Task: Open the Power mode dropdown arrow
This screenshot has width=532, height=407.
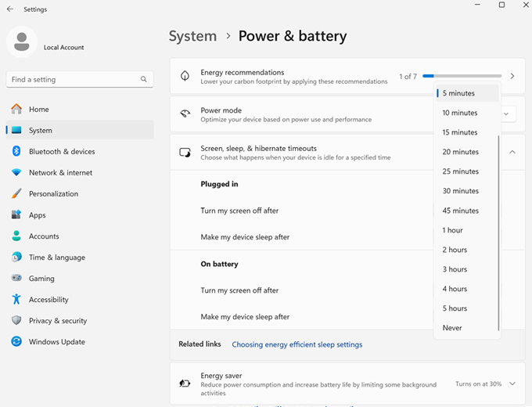Action: tap(506, 114)
